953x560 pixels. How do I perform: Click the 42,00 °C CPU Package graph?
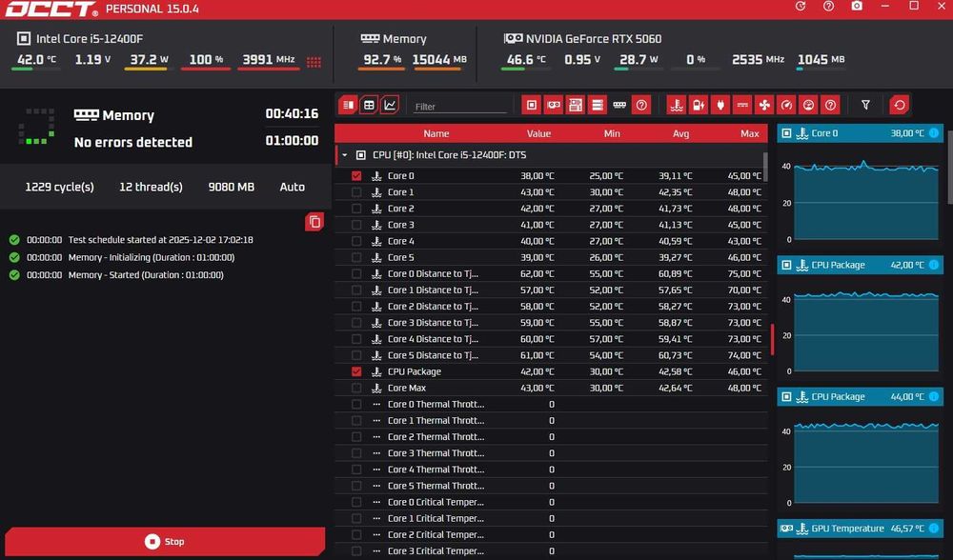[x=866, y=332]
